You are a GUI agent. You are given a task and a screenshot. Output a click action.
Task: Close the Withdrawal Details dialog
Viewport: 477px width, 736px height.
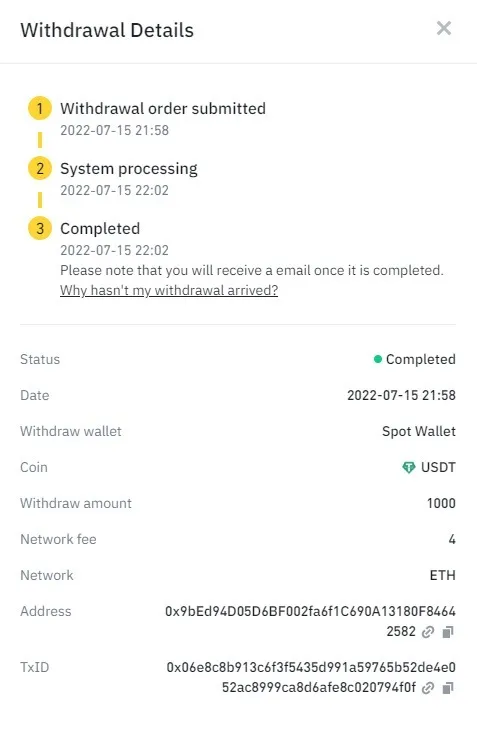point(444,28)
